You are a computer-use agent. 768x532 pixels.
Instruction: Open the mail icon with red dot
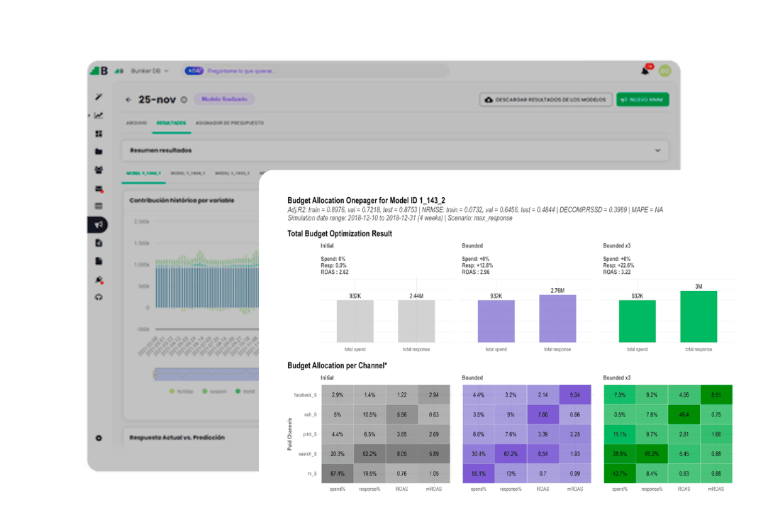(99, 189)
